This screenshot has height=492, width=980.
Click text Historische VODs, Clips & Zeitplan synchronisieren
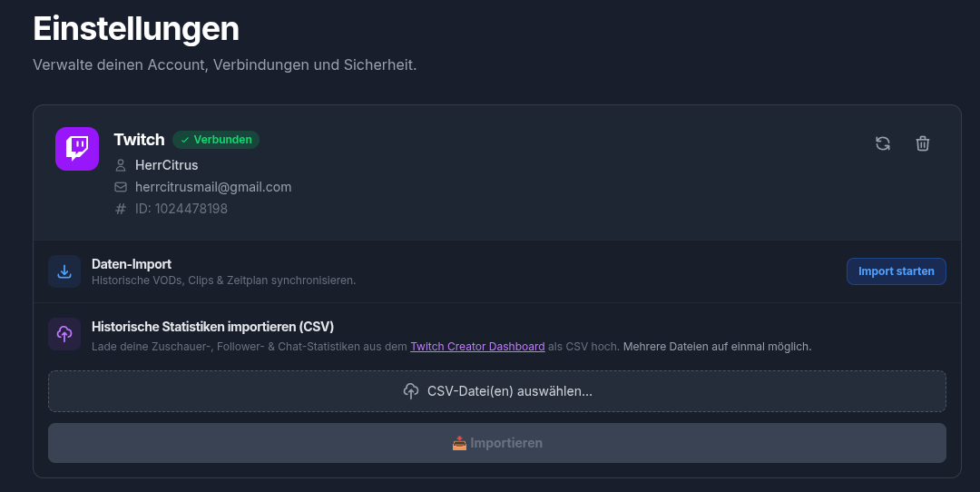[224, 280]
